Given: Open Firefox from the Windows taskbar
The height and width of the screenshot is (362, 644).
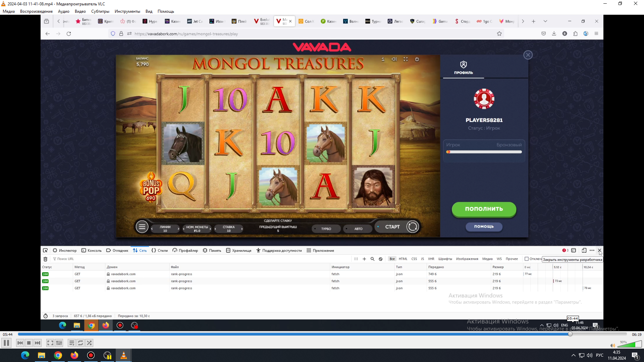Looking at the screenshot, I should (74, 355).
